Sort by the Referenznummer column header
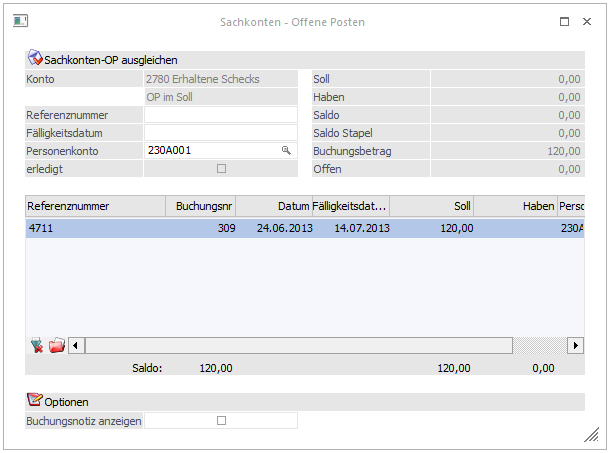Image resolution: width=610 pixels, height=453 pixels. (95, 206)
